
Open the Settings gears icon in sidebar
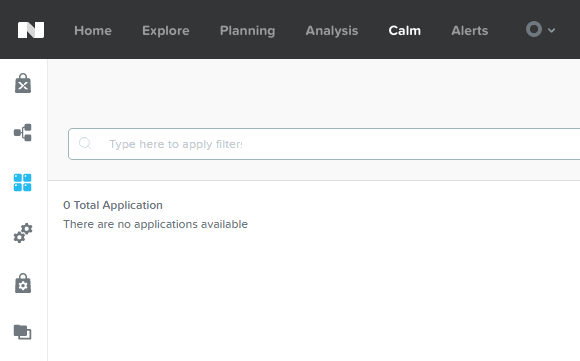[x=23, y=233]
